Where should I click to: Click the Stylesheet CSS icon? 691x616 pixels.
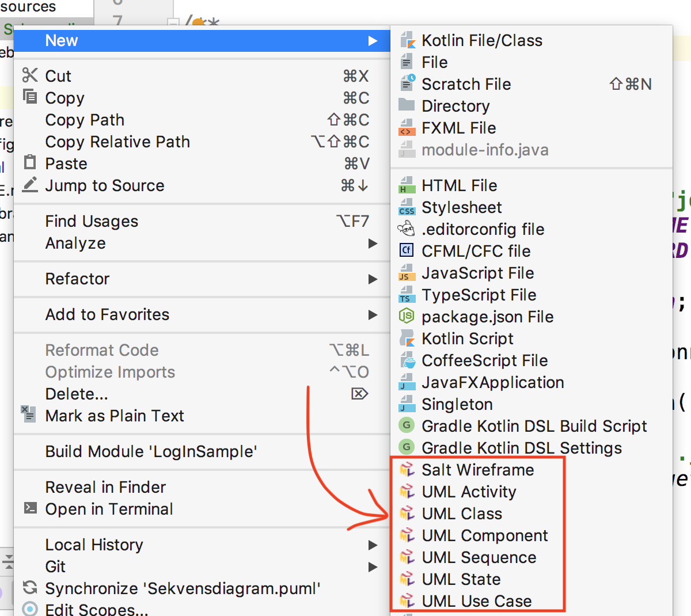coord(407,207)
